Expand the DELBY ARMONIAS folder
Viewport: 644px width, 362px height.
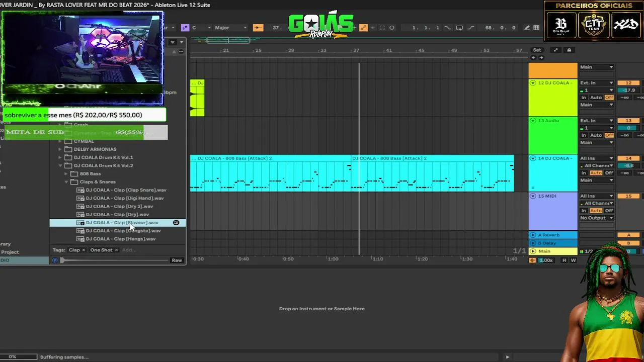[60, 149]
